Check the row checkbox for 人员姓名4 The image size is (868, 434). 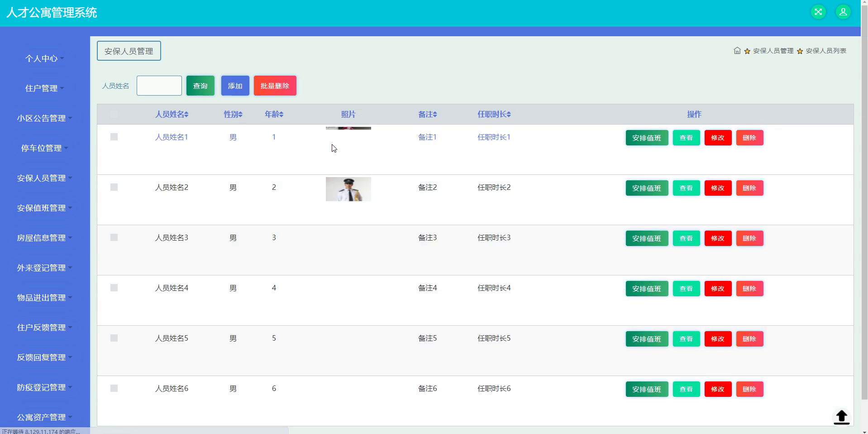pyautogui.click(x=114, y=288)
